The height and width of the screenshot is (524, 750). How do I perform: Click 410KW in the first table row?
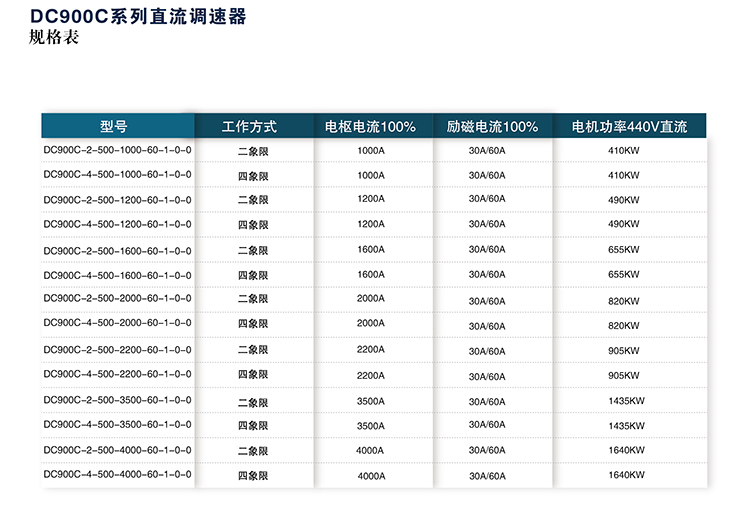(x=623, y=151)
